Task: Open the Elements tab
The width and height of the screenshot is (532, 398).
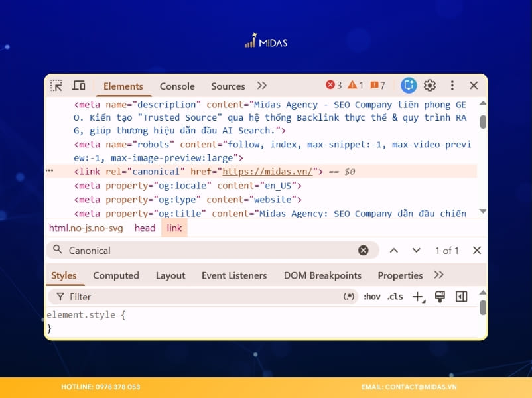Action: (123, 86)
